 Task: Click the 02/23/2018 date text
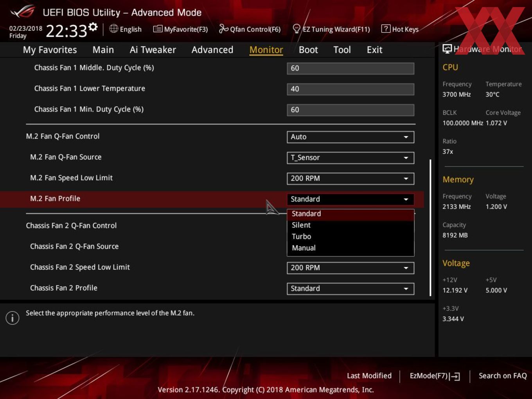(26, 29)
